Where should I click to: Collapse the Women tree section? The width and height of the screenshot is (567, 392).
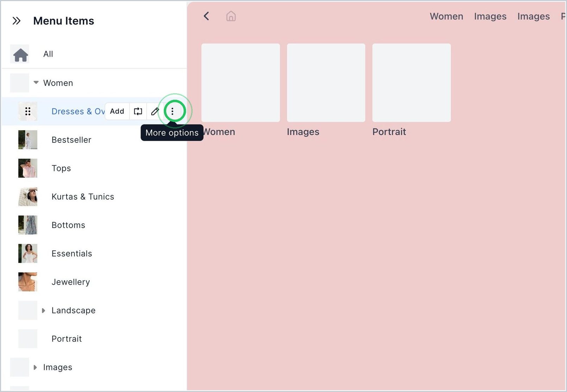36,83
